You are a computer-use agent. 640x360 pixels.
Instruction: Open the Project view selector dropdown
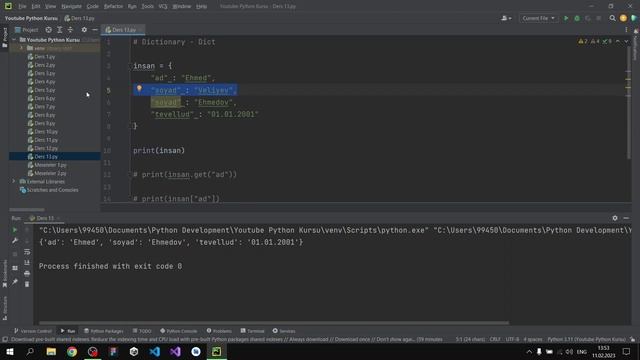27,30
